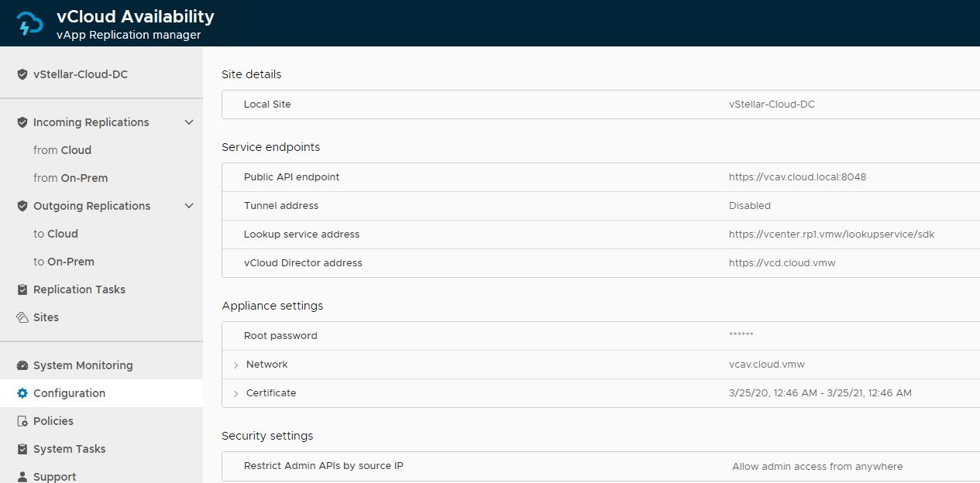This screenshot has width=980, height=483.
Task: Click the certificate validity dates
Action: pyautogui.click(x=820, y=393)
